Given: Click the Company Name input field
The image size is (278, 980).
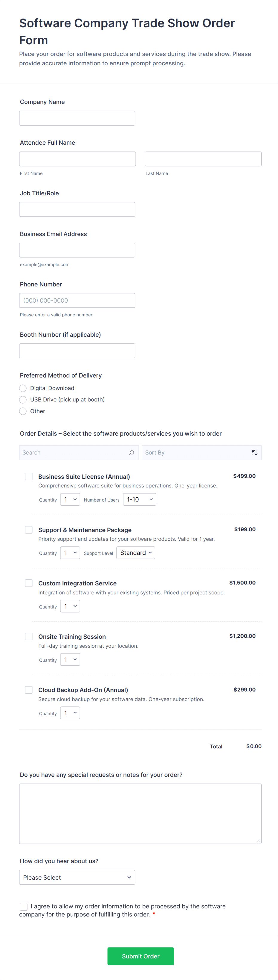Looking at the screenshot, I should point(77,118).
